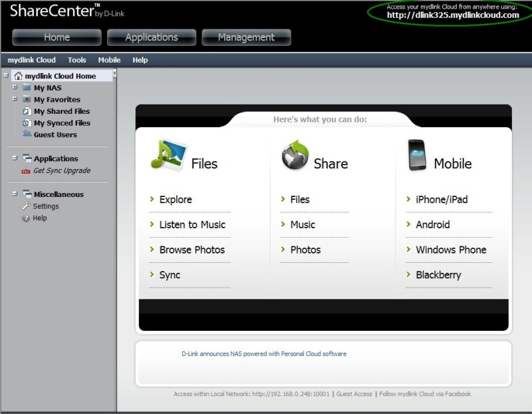Viewport: 532px width, 414px height.
Task: Click Listen to Music
Action: pos(192,224)
